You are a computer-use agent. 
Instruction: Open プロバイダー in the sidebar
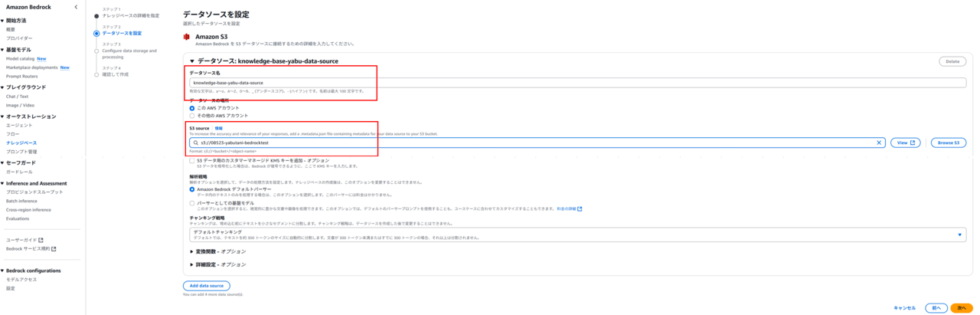pyautogui.click(x=19, y=38)
